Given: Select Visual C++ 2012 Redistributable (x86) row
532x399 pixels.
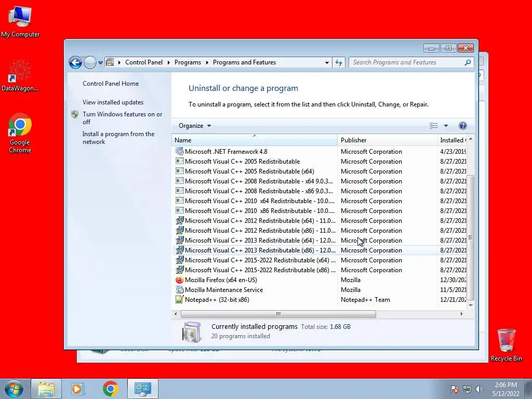Looking at the screenshot, I should pyautogui.click(x=320, y=230).
